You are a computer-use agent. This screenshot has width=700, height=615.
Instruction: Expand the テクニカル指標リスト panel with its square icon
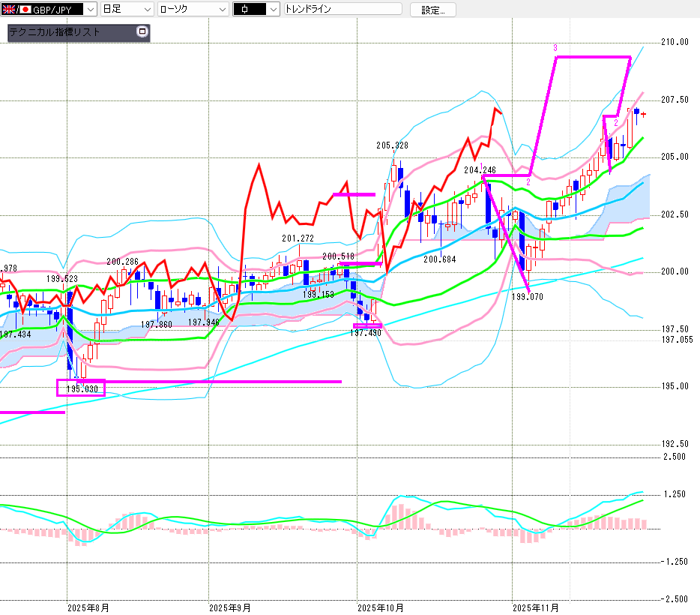(142, 32)
